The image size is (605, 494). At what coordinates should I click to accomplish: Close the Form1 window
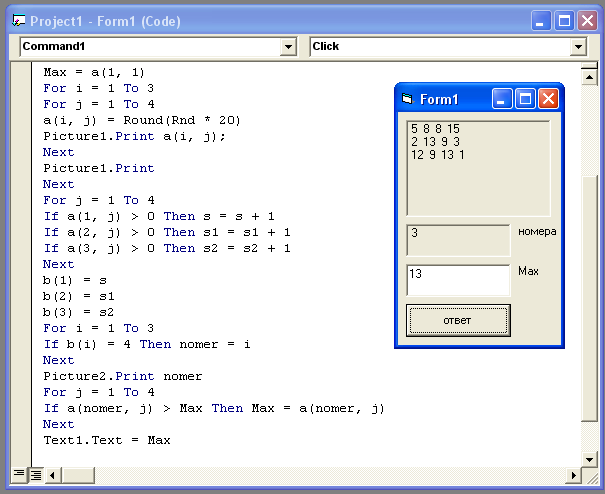pyautogui.click(x=549, y=99)
